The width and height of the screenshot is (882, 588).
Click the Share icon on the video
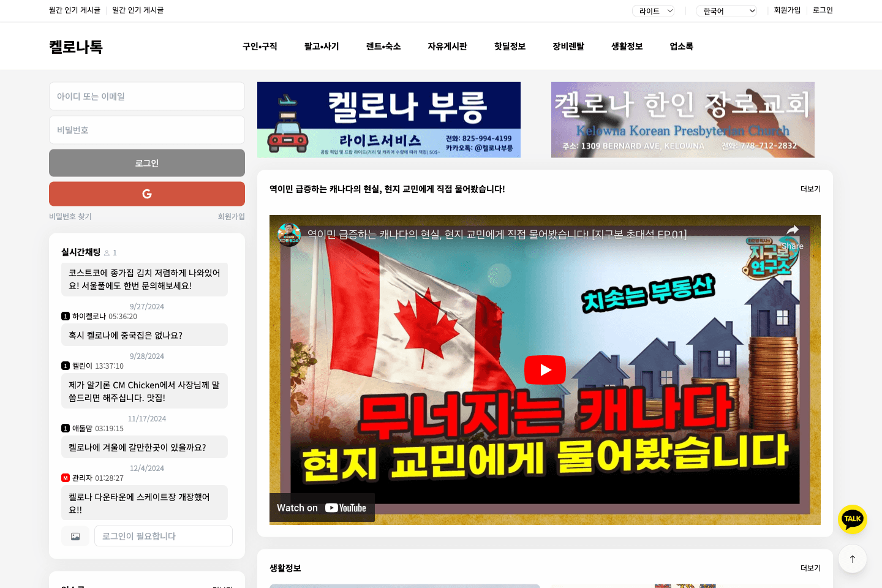coord(793,228)
